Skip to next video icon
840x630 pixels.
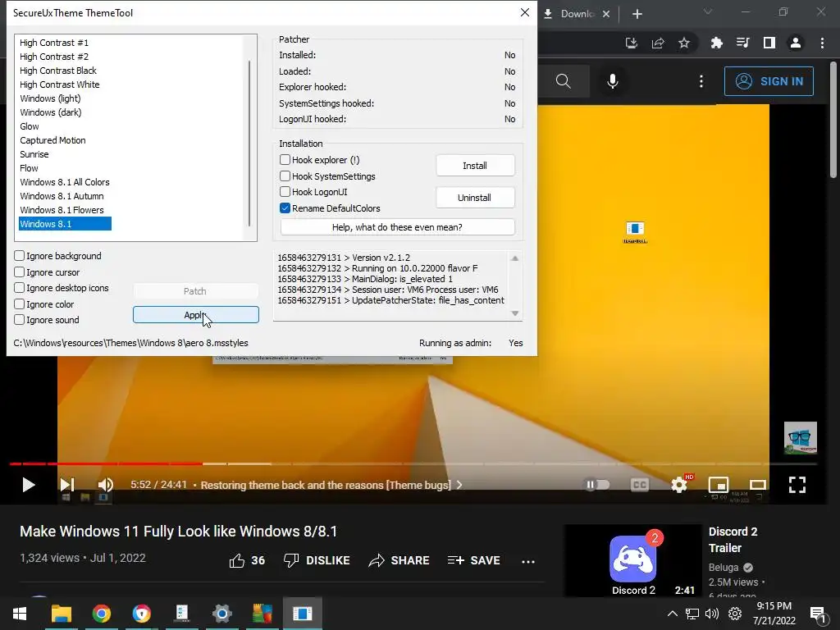(67, 485)
